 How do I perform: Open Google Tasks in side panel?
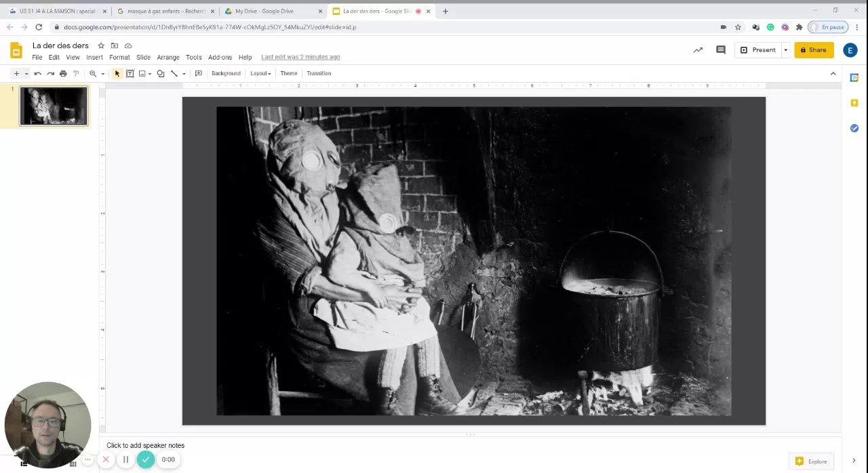[x=854, y=128]
